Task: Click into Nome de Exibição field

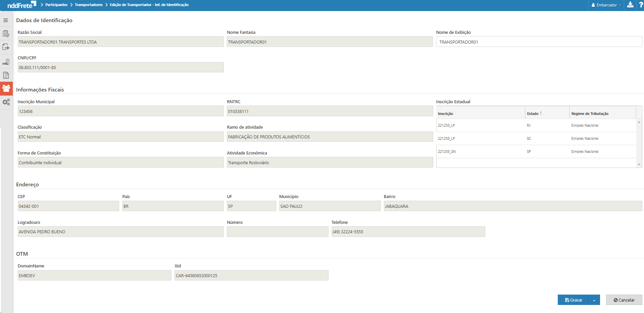Action: [x=539, y=42]
